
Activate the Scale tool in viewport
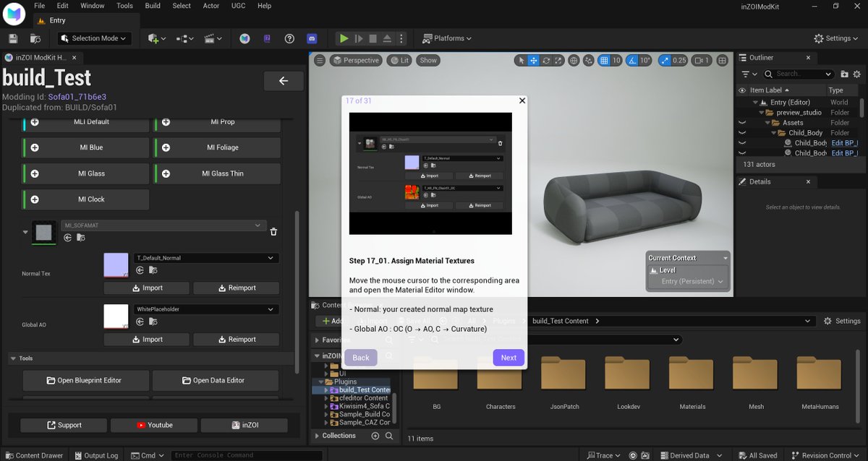[x=558, y=61]
